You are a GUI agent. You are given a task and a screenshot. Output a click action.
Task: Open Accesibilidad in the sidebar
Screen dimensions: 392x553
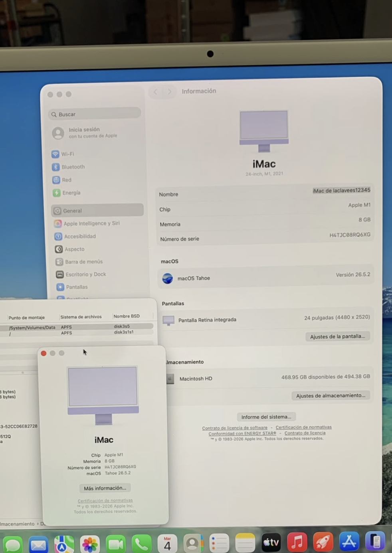(75, 236)
